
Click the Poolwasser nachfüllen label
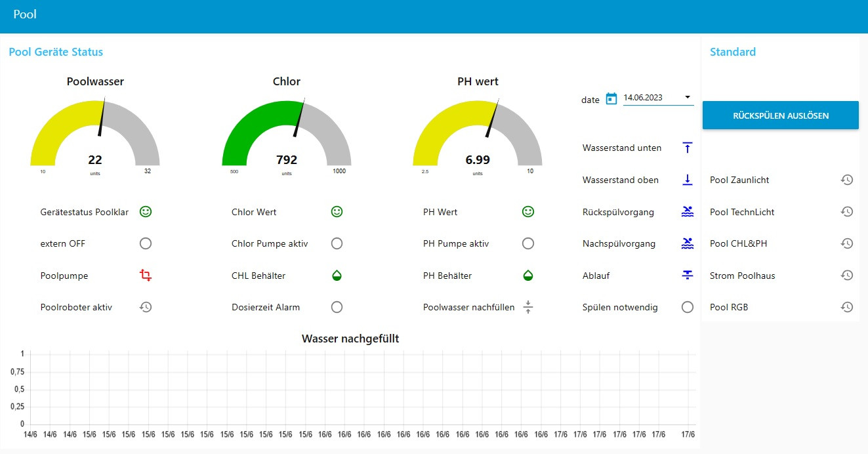coord(469,307)
